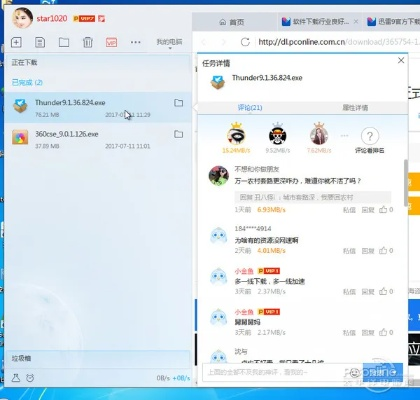Click the question mark ranking help icon
420x400 pixels.
(x=370, y=136)
